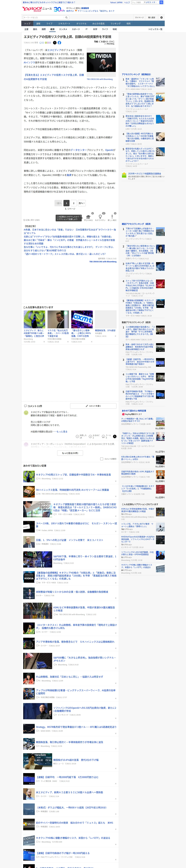Click the web search magnifier button in header
Screen dimensions: 186x868
pos(161,2)
